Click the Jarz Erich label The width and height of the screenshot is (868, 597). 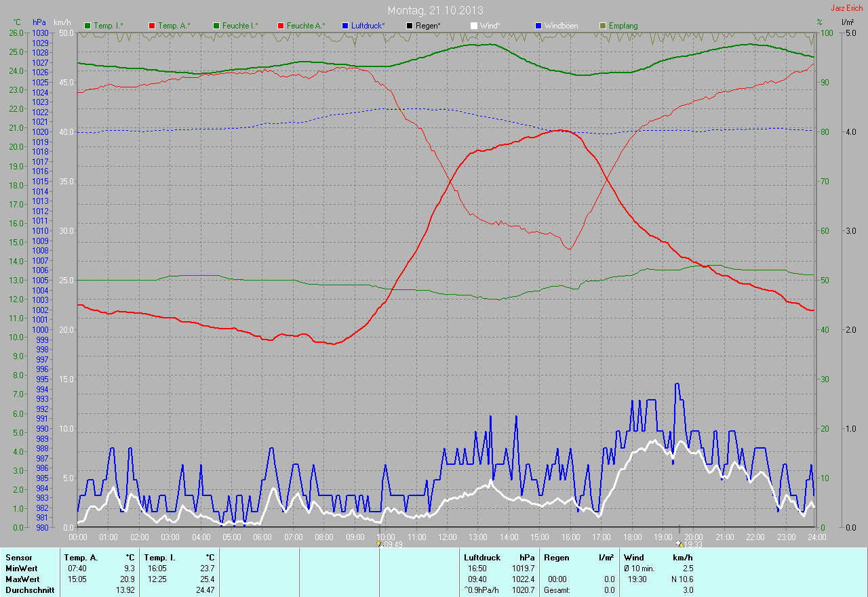(846, 8)
